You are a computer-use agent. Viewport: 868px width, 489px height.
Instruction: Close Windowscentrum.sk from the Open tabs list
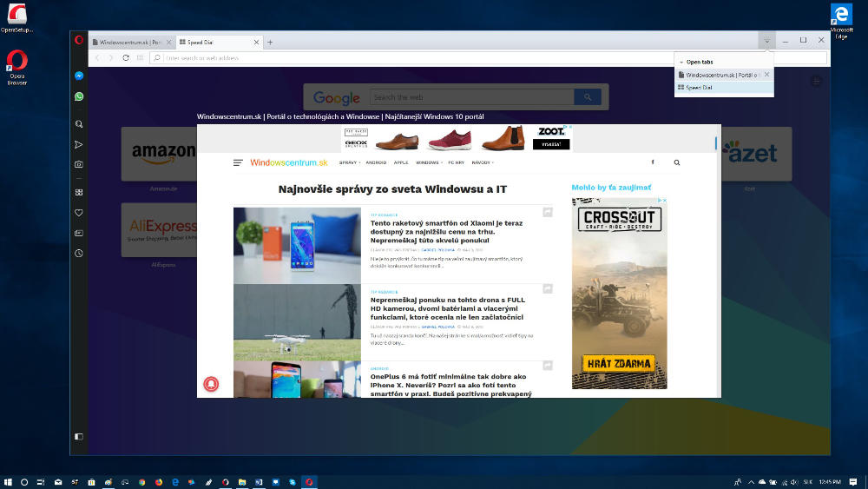(766, 74)
